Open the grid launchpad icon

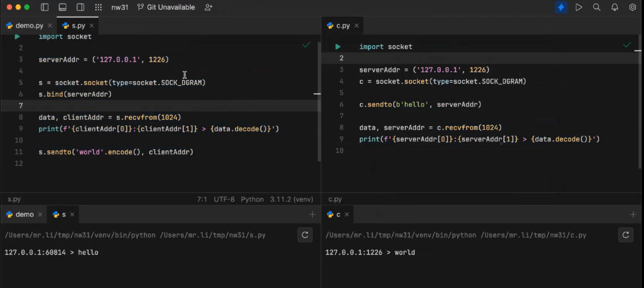tap(98, 7)
